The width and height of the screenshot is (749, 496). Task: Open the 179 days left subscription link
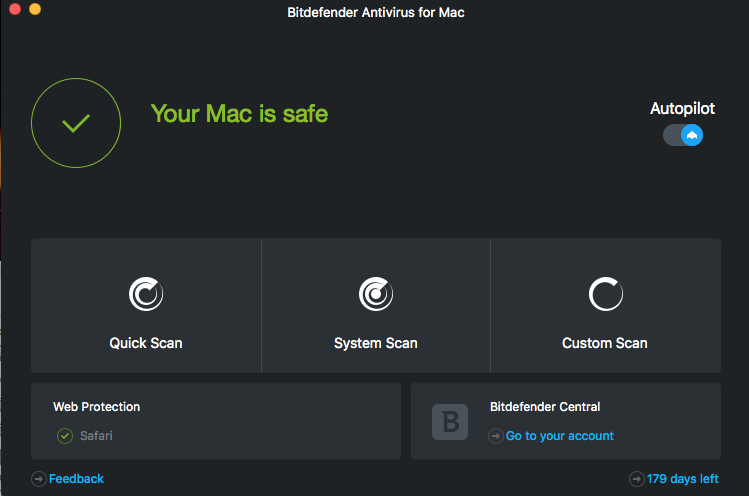click(682, 479)
